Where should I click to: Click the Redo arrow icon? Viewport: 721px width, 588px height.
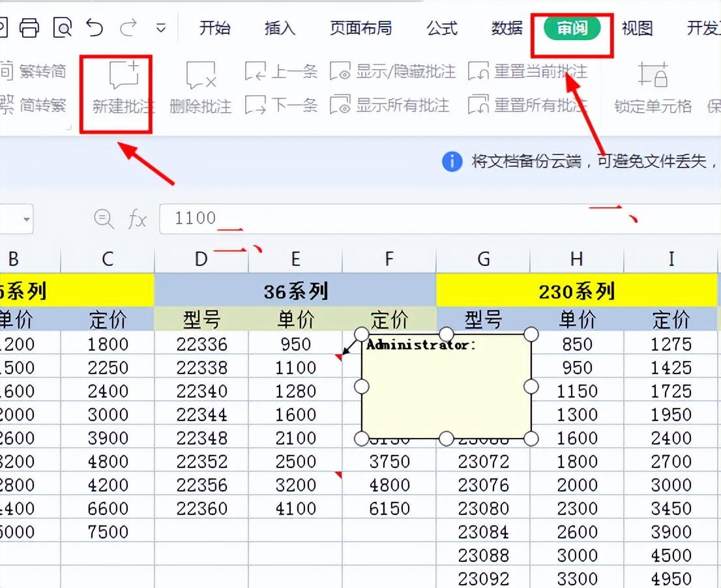pyautogui.click(x=128, y=27)
